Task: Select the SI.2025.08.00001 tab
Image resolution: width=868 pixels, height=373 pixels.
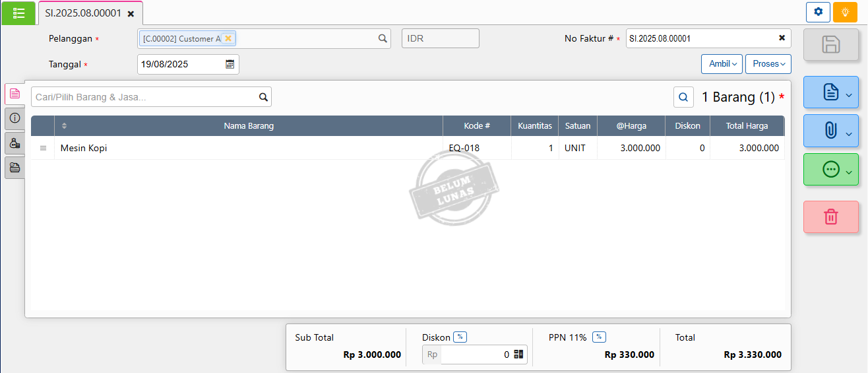Action: [x=83, y=13]
